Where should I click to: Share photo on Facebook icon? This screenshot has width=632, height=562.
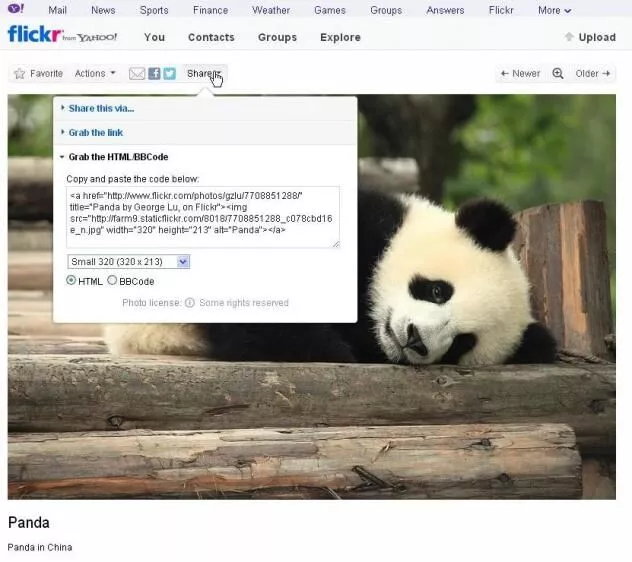(x=154, y=74)
